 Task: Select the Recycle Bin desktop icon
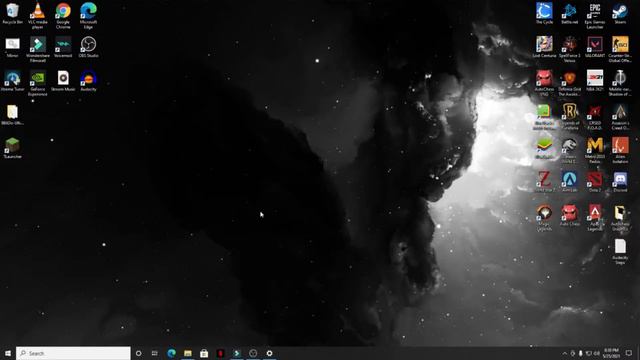[12, 13]
